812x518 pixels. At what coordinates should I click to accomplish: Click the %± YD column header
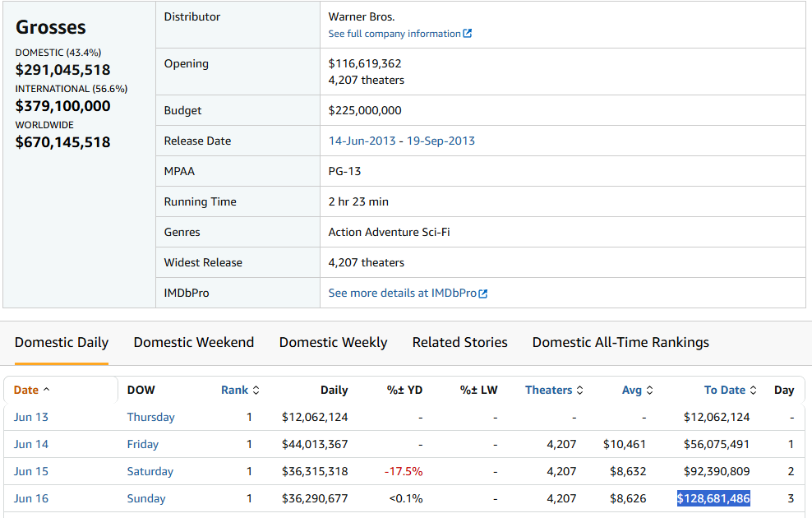404,390
